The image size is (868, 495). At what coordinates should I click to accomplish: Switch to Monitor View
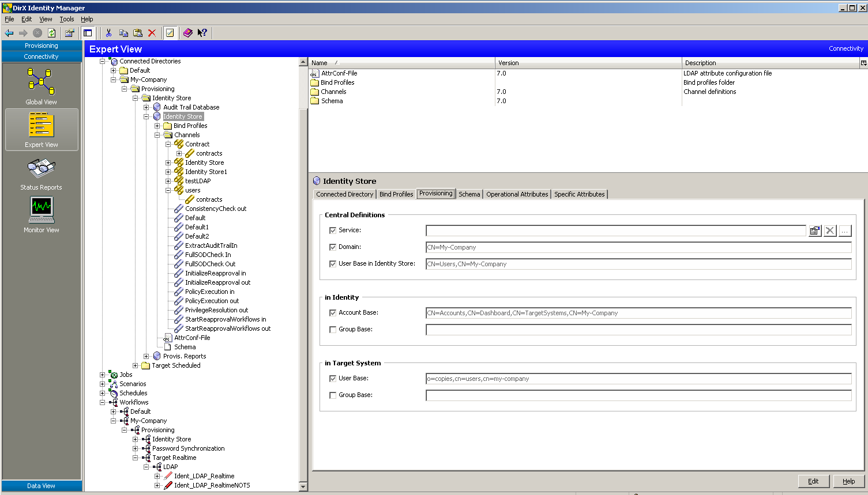pos(40,213)
